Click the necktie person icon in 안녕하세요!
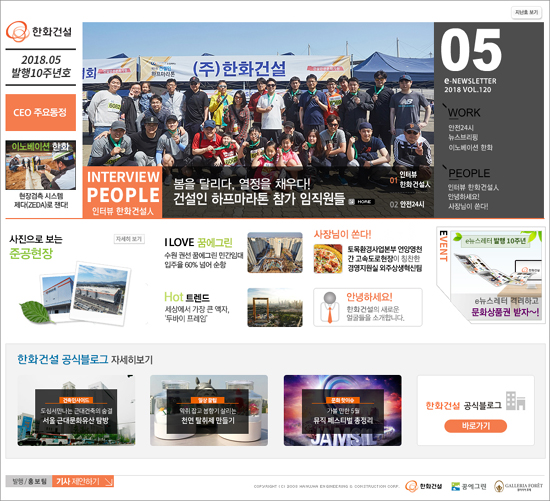This screenshot has height=501, width=550. tap(330, 307)
